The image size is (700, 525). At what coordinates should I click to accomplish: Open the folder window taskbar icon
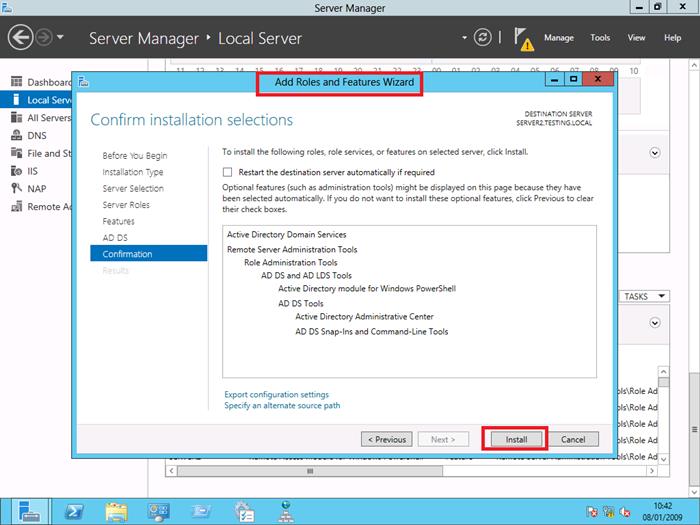click(201, 512)
